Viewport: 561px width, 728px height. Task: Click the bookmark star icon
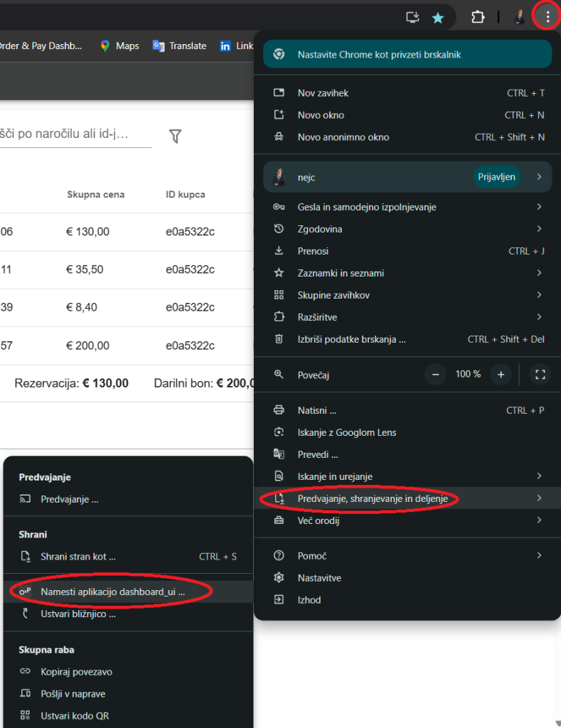tap(438, 18)
